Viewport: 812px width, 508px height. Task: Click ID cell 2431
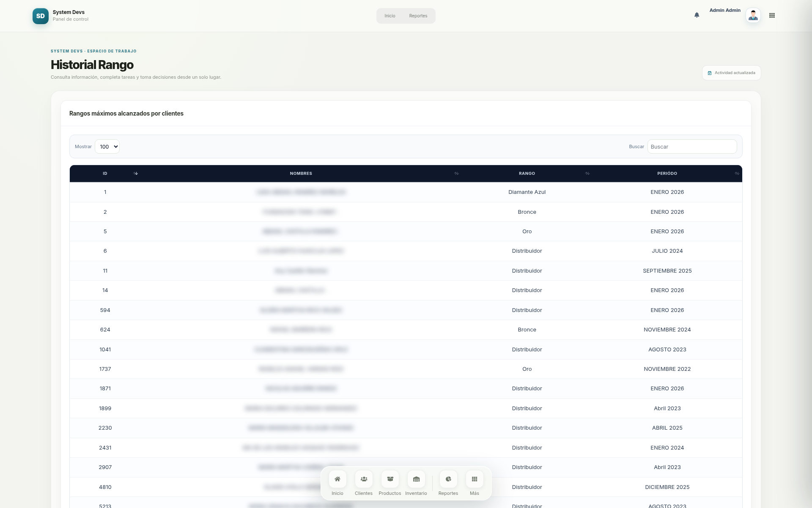coord(105,448)
